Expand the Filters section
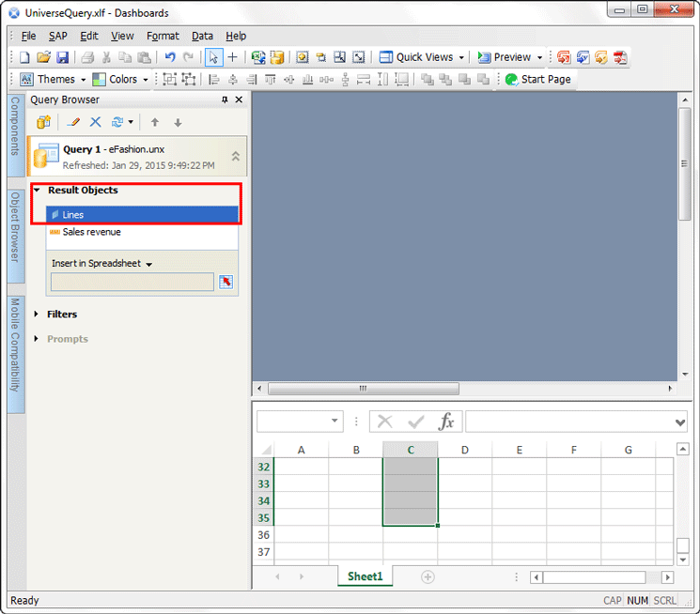Image resolution: width=700 pixels, height=614 pixels. [37, 315]
